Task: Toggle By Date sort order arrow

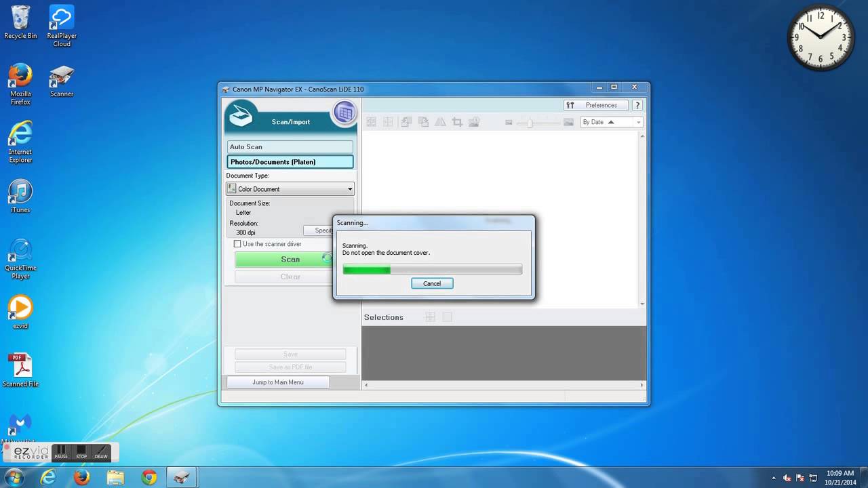Action: pyautogui.click(x=611, y=122)
